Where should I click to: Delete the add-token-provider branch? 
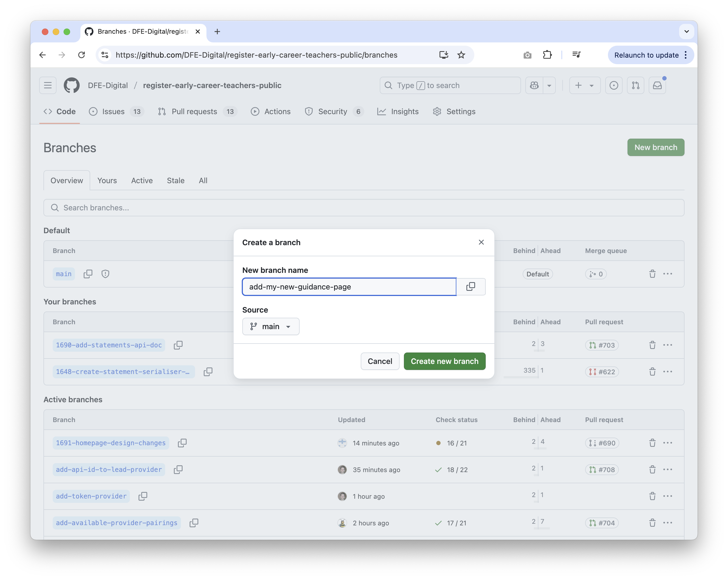click(x=652, y=496)
